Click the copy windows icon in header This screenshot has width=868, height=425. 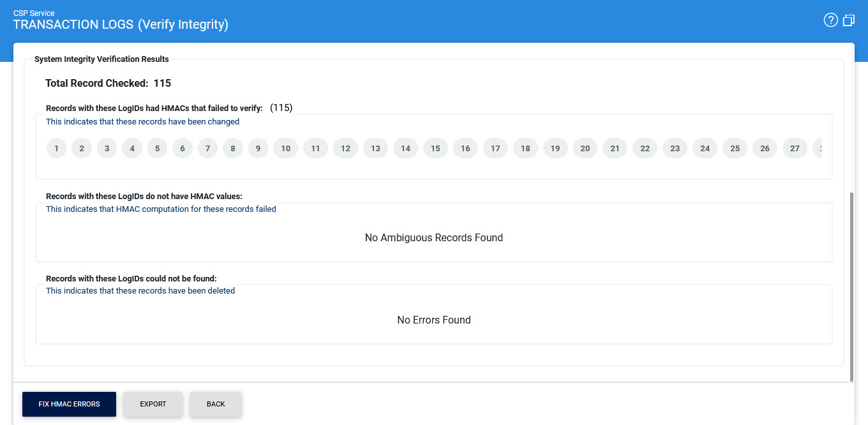click(x=848, y=20)
